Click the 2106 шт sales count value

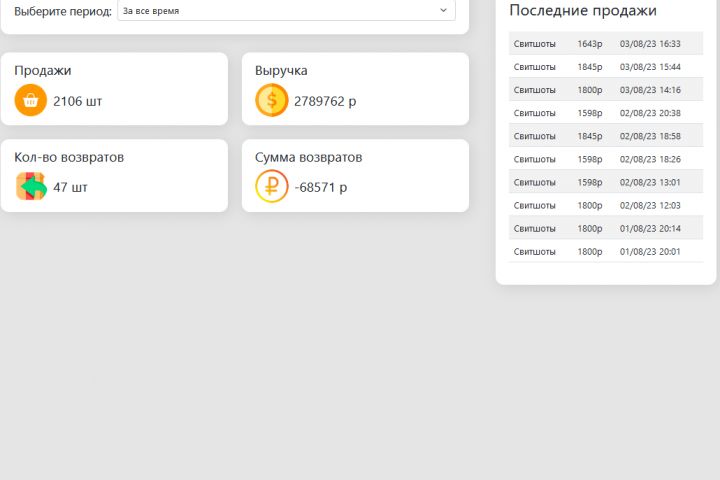click(78, 101)
